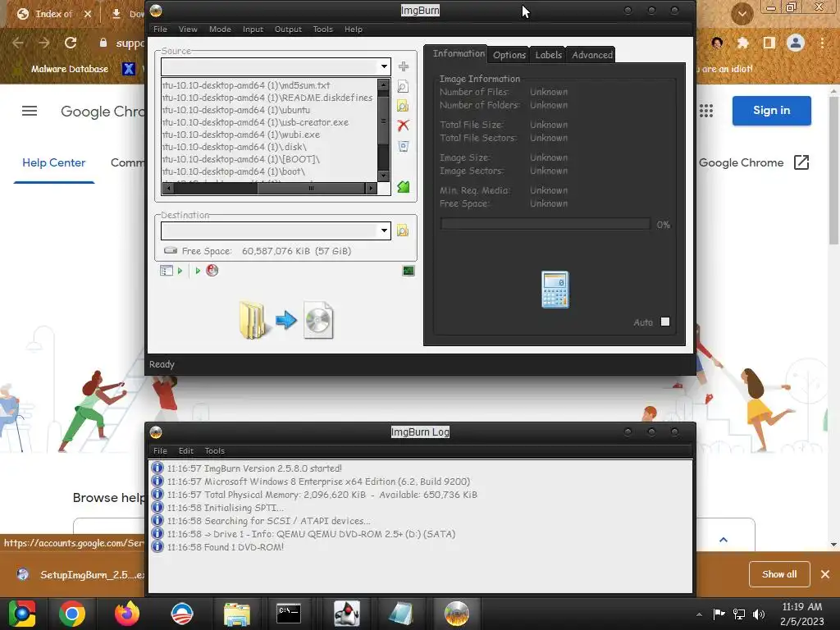Open File Explorer from the taskbar
The height and width of the screenshot is (630, 840).
[237, 614]
